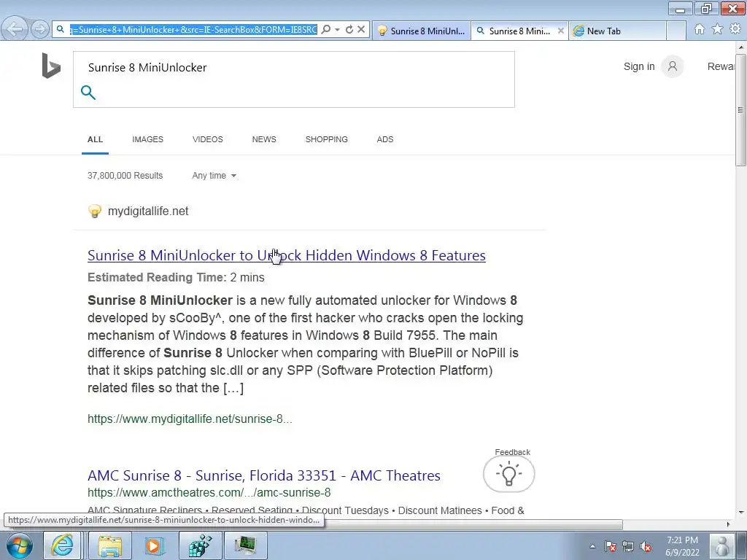Open a blank new tab button
This screenshot has width=747, height=560.
pos(676,31)
